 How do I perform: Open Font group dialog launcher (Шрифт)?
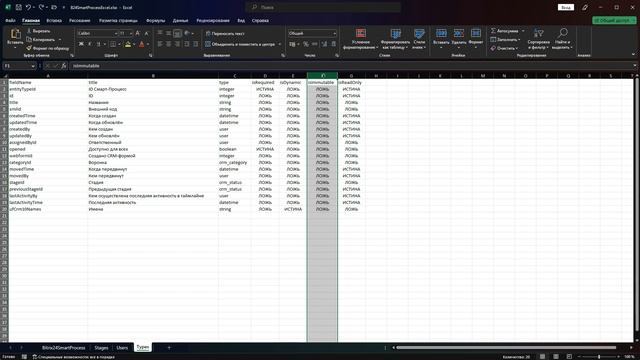coord(150,56)
